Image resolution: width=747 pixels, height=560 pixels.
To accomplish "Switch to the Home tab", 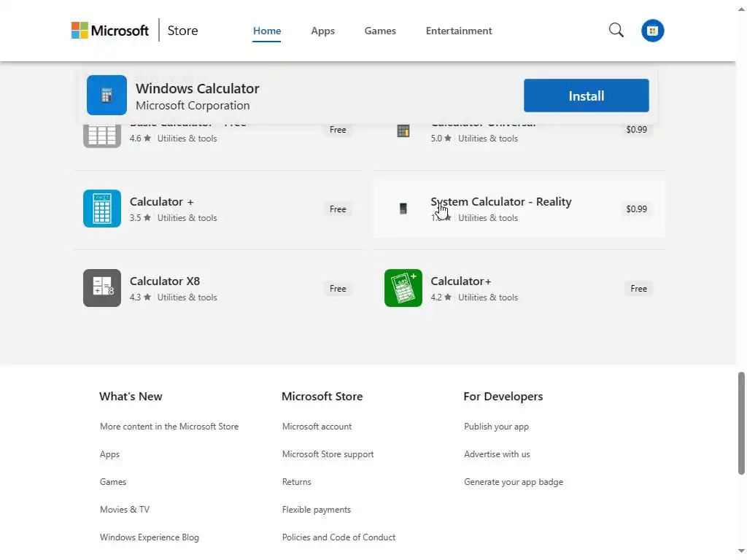I will 267,31.
